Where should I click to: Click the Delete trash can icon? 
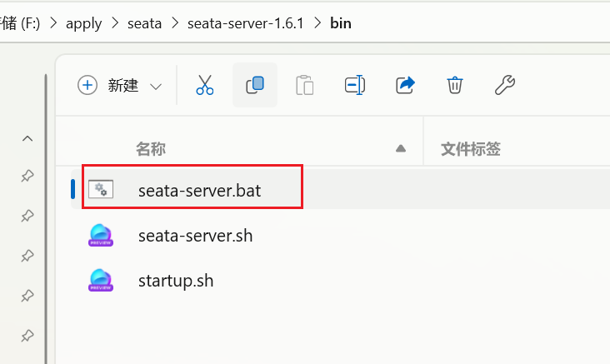tap(455, 85)
